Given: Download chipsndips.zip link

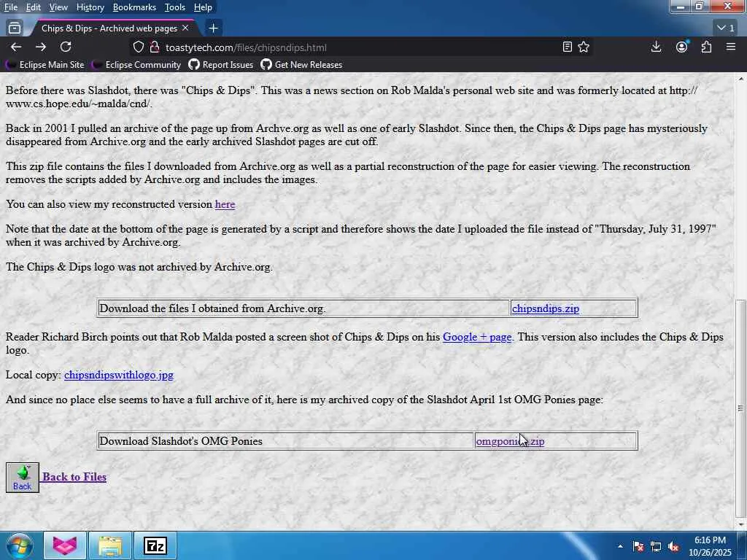Looking at the screenshot, I should point(546,308).
